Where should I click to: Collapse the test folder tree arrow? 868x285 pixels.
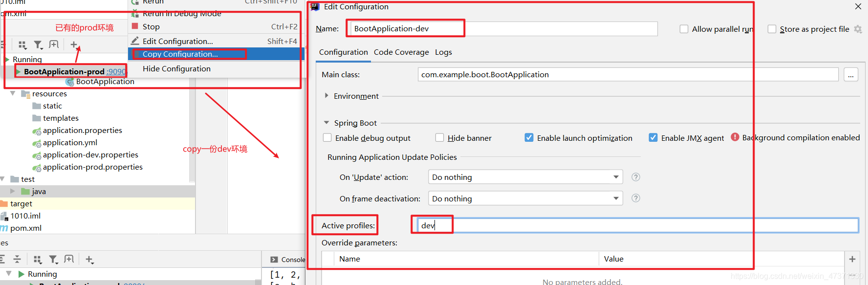click(x=2, y=179)
